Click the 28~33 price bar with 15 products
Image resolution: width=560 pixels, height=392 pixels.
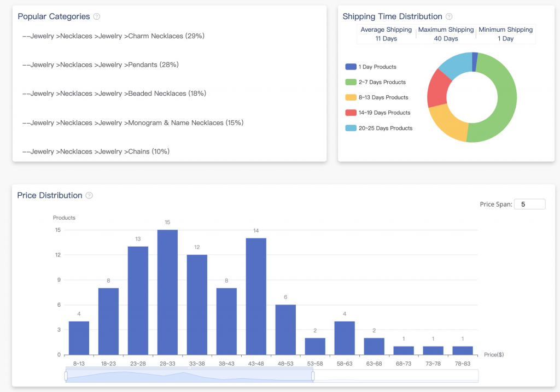[x=167, y=292]
